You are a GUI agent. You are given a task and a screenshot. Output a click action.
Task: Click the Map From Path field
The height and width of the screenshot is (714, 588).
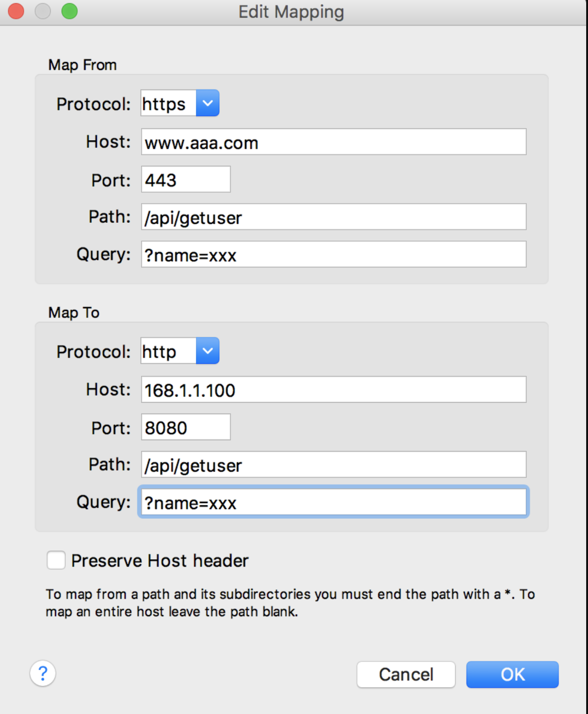pyautogui.click(x=333, y=217)
